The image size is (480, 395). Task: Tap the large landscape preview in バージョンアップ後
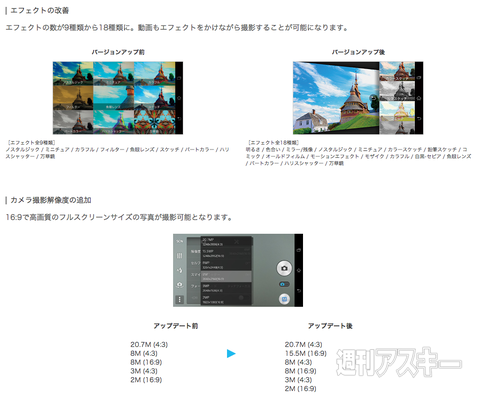336,98
